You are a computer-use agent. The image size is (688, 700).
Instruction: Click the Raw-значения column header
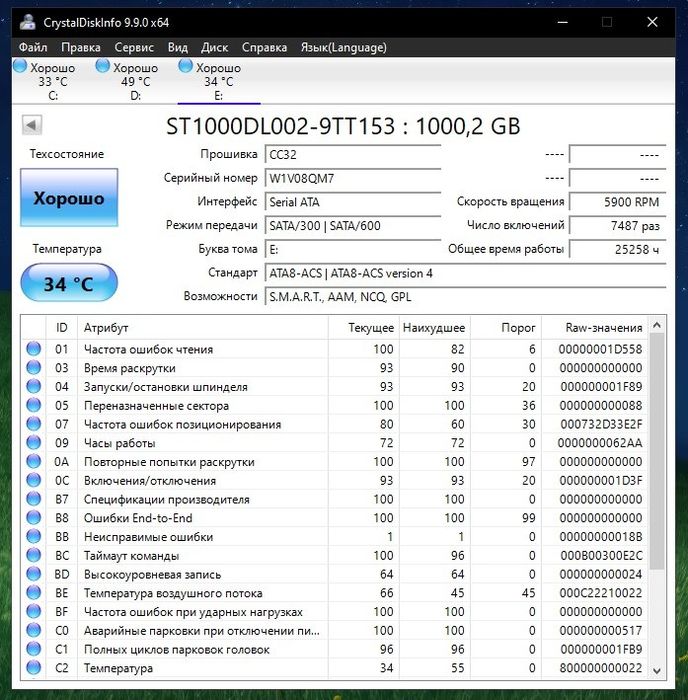point(595,328)
